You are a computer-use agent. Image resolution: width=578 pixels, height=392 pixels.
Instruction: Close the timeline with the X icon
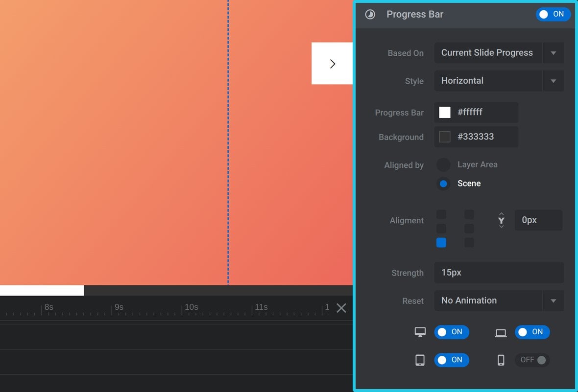click(x=341, y=308)
